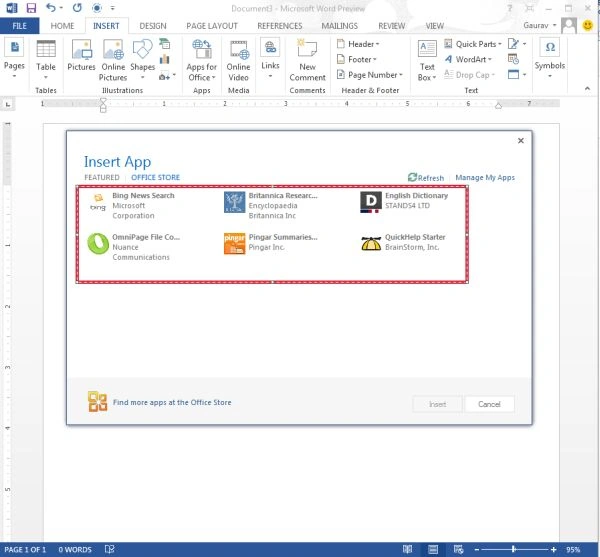Click the zoom slider handle

click(x=514, y=549)
